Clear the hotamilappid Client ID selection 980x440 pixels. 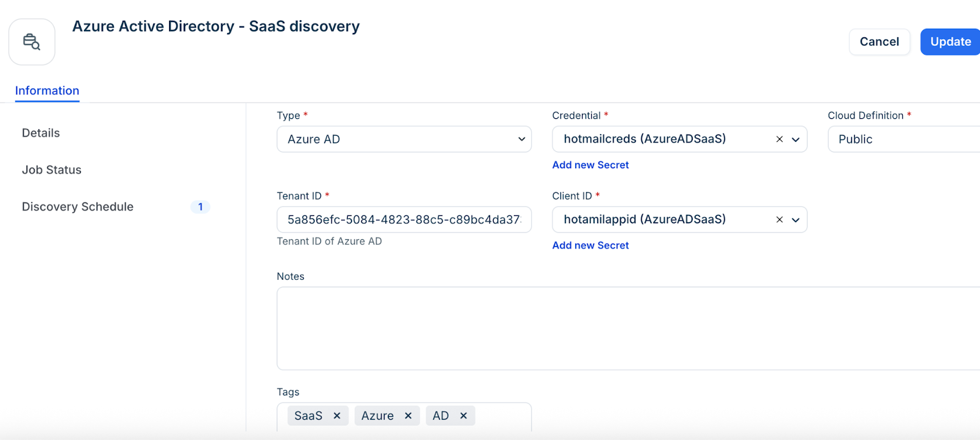pos(779,220)
